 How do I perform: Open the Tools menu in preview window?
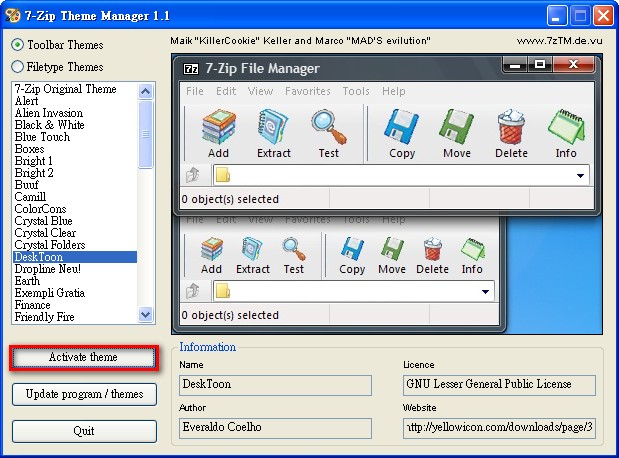[x=356, y=91]
